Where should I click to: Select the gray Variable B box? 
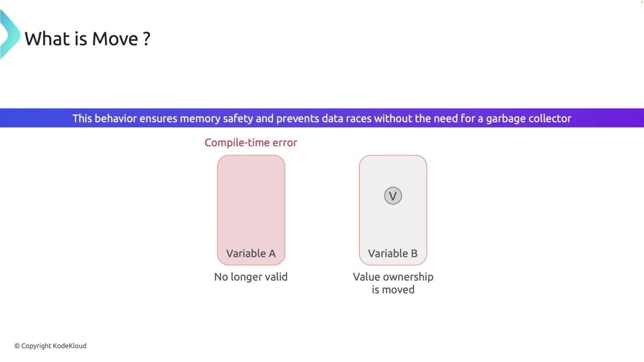(393, 221)
